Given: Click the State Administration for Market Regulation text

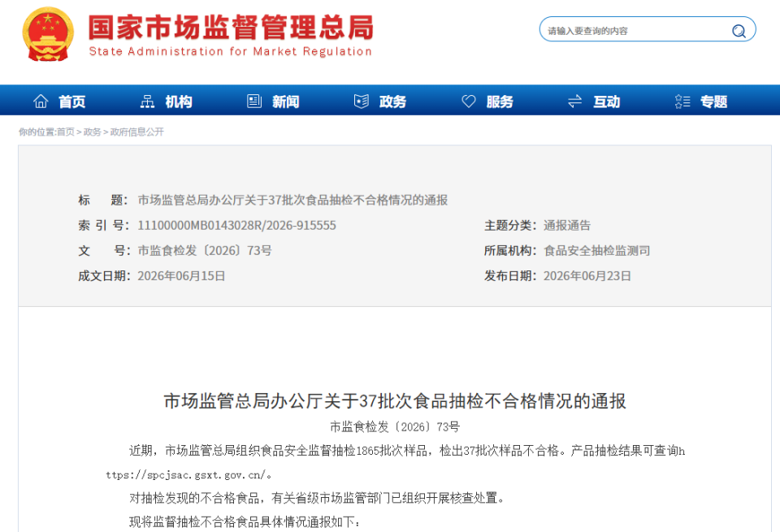Looking at the screenshot, I should coord(230,51).
